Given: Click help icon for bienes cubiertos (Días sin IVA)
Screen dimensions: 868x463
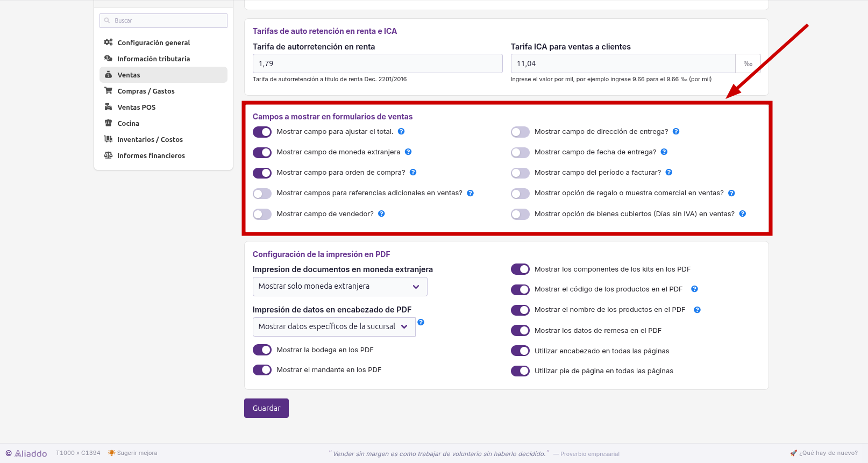Looking at the screenshot, I should pyautogui.click(x=743, y=213).
